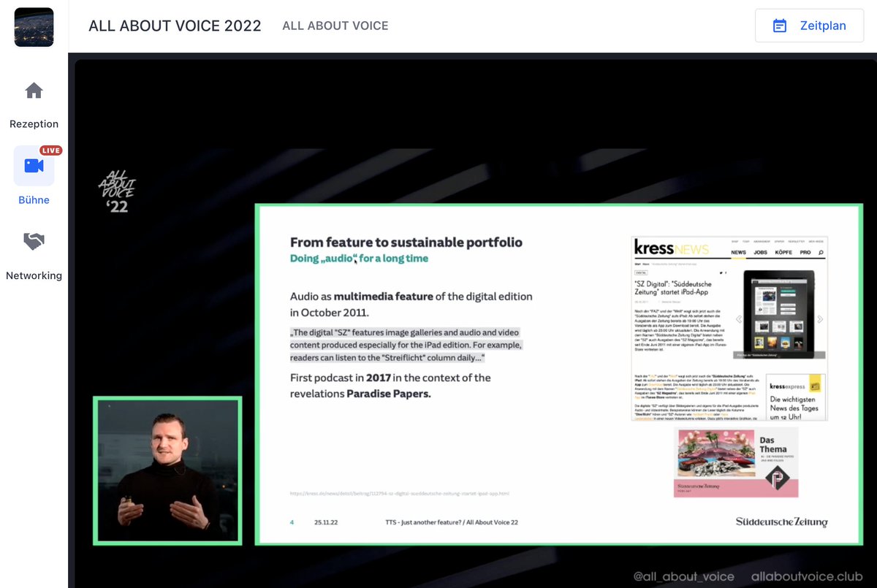Click the slide heading 'From feature to sustainable portfolio'
Viewport: 877px width, 588px height.
pyautogui.click(x=406, y=242)
